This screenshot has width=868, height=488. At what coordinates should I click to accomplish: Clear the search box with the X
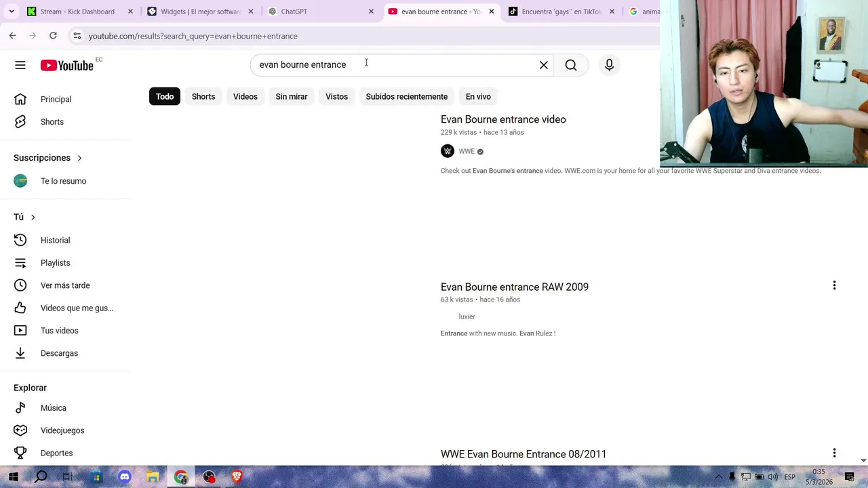pyautogui.click(x=544, y=65)
